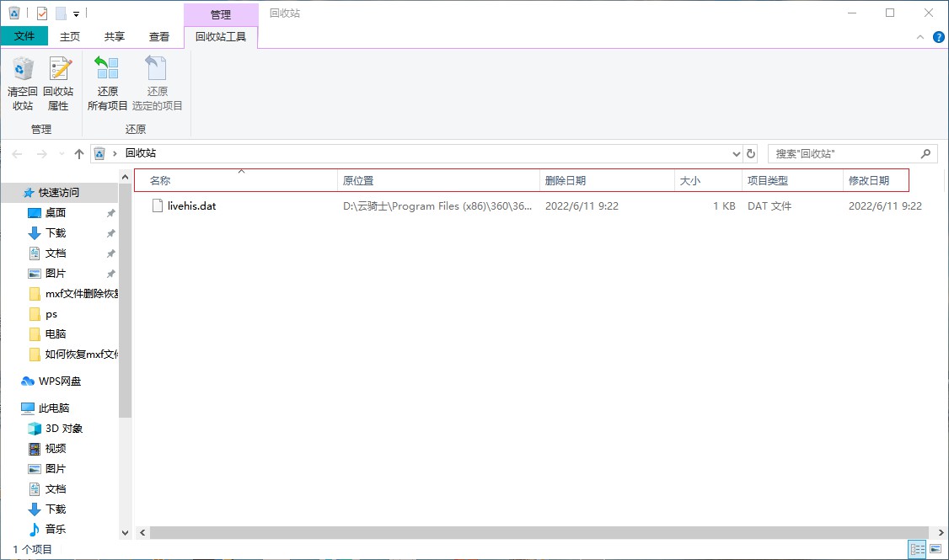Open Quick Access toolbar customize dropdown
This screenshot has height=560, width=949.
[76, 13]
